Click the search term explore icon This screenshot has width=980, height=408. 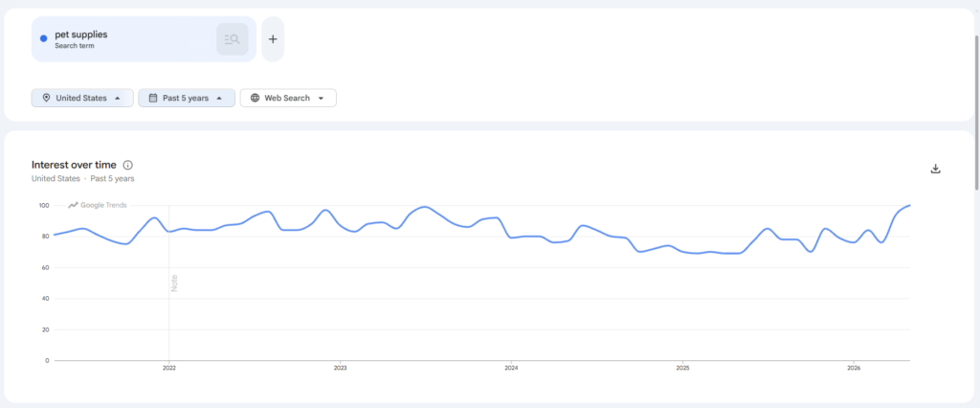pos(232,39)
